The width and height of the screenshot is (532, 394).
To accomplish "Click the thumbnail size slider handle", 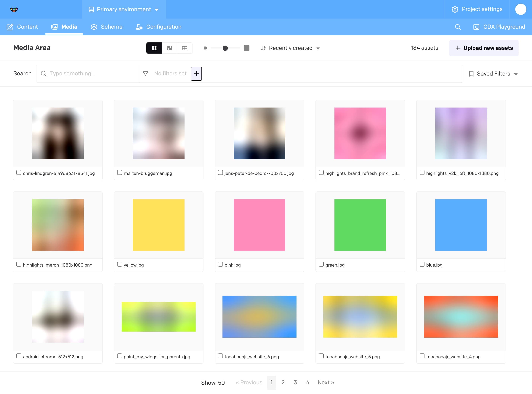I will click(225, 48).
